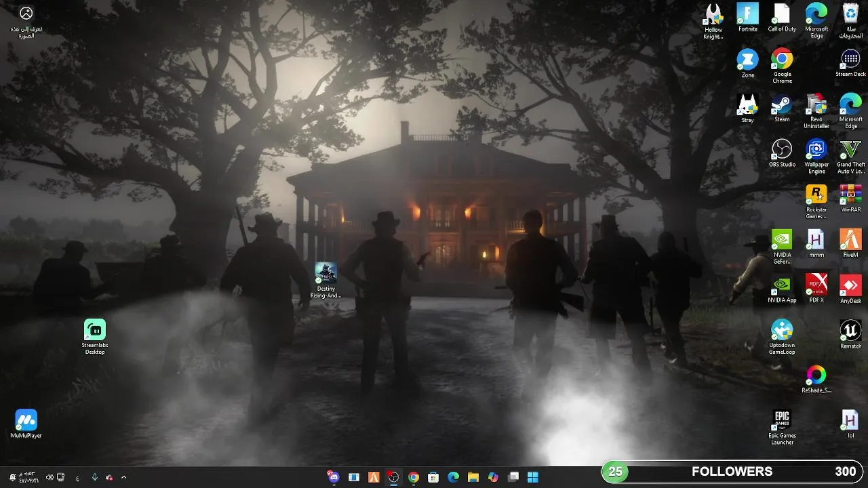This screenshot has height=488, width=868.
Task: Open the Stream Deck desktop shortcut
Action: (x=850, y=64)
